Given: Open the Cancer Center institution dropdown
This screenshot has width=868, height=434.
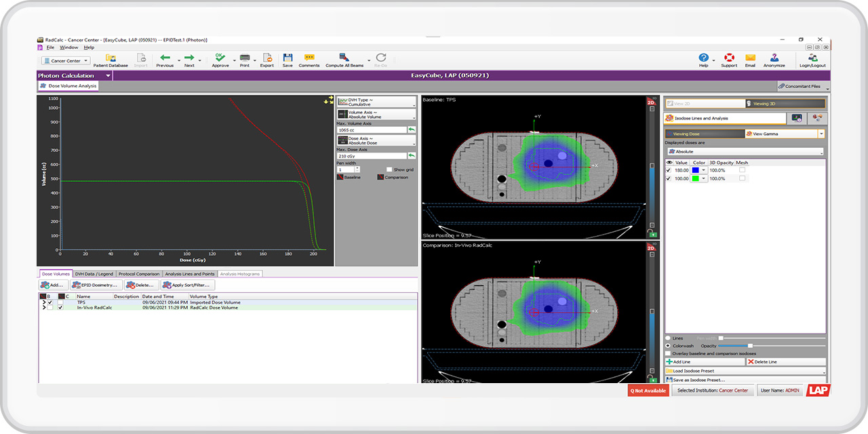Looking at the screenshot, I should click(66, 60).
